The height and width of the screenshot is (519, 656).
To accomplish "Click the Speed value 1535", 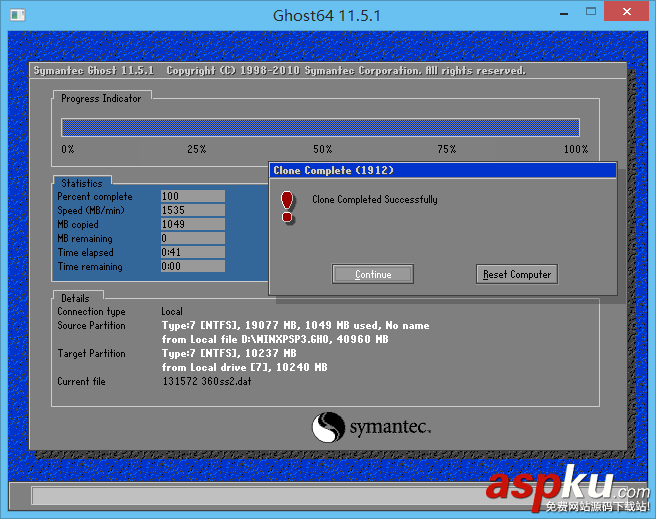I will click(193, 210).
